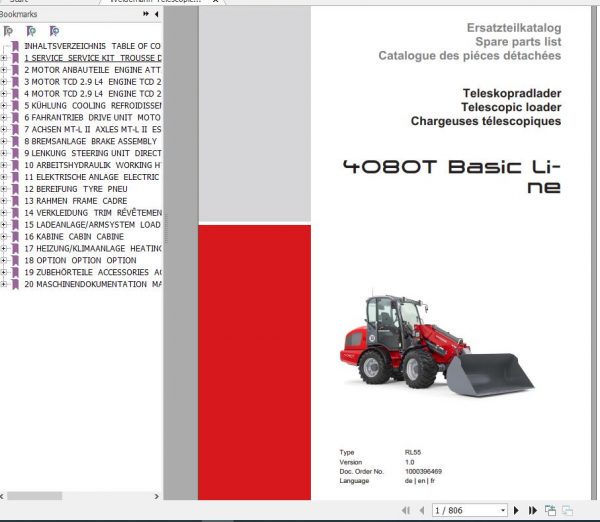The height and width of the screenshot is (522, 600).
Task: Click the 4080T Basic Line title
Action: tap(452, 177)
